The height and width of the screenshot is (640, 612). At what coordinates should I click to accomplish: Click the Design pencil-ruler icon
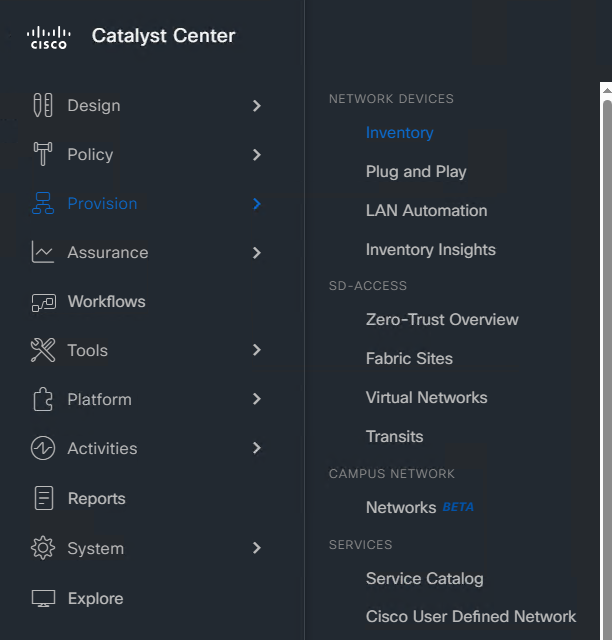pyautogui.click(x=43, y=105)
